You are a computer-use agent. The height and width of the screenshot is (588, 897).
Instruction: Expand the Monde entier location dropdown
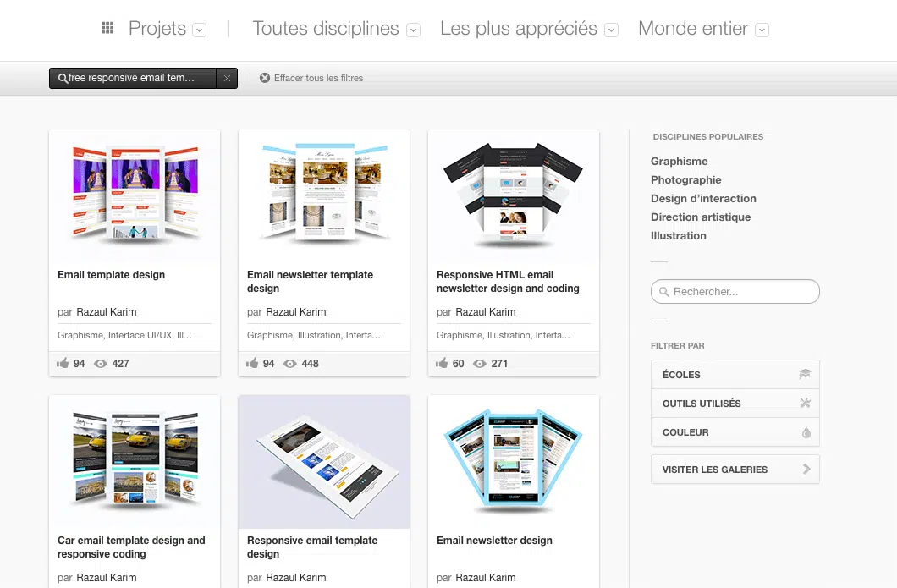click(x=762, y=30)
